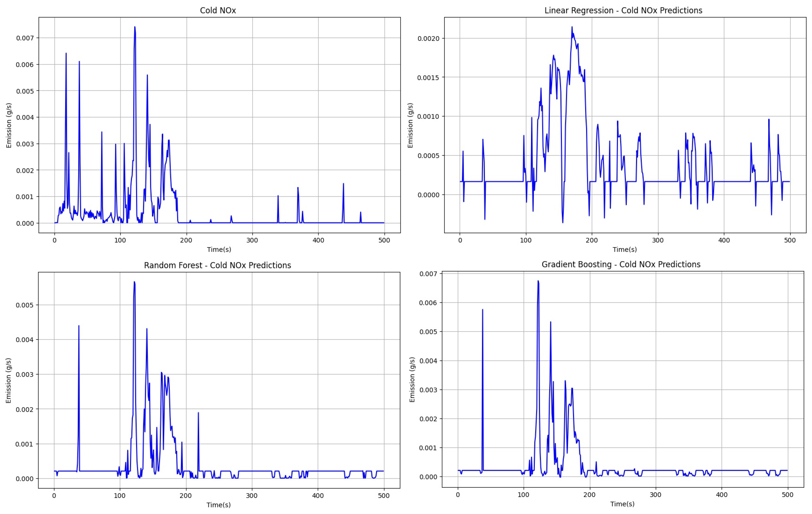812x514 pixels.
Task: Click the 0.005 y-tick in Random Forest plot
Action: [x=25, y=305]
